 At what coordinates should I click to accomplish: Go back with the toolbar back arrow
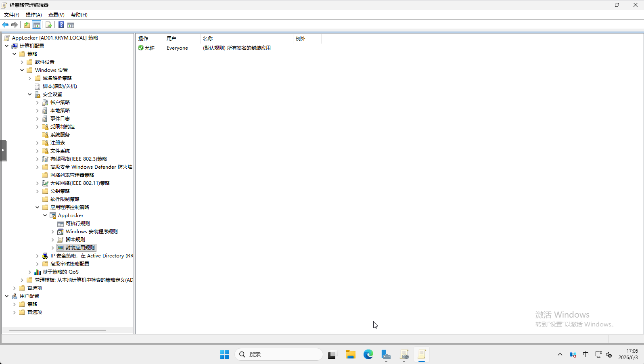[x=5, y=25]
